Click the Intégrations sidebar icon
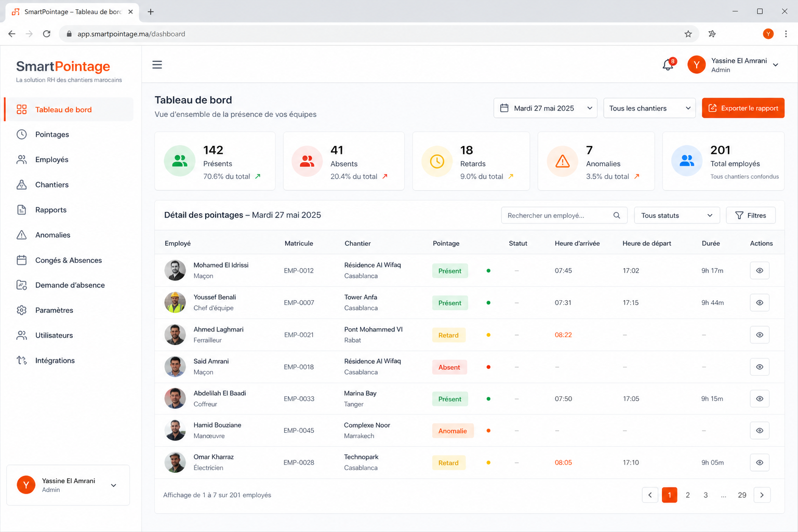The width and height of the screenshot is (798, 532). [21, 360]
